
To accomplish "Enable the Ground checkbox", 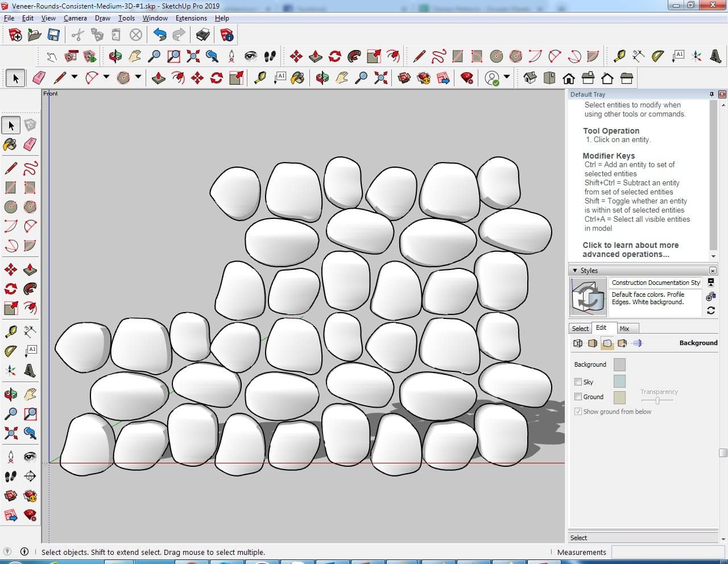I will point(578,397).
